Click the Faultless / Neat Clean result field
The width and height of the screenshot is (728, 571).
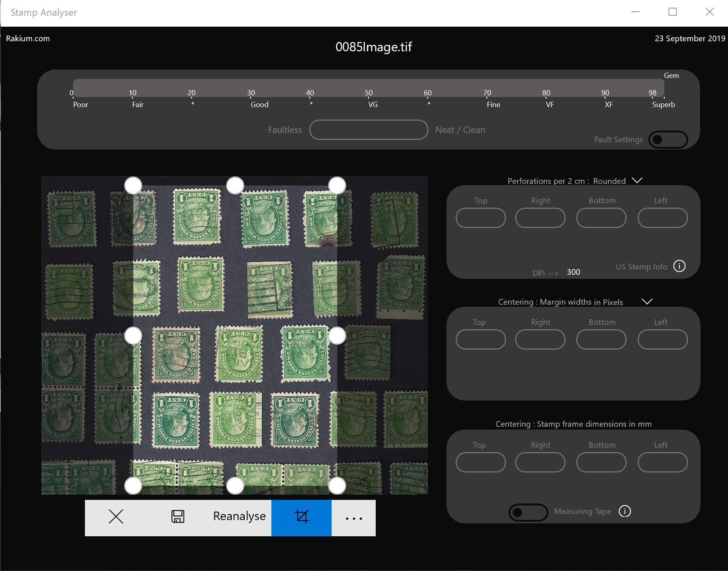point(369,130)
